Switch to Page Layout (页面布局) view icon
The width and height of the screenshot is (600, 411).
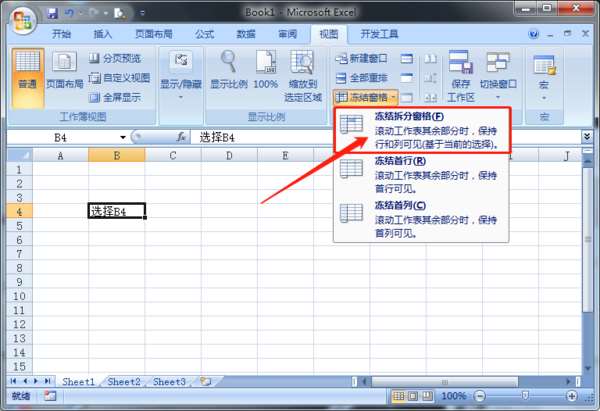64,70
